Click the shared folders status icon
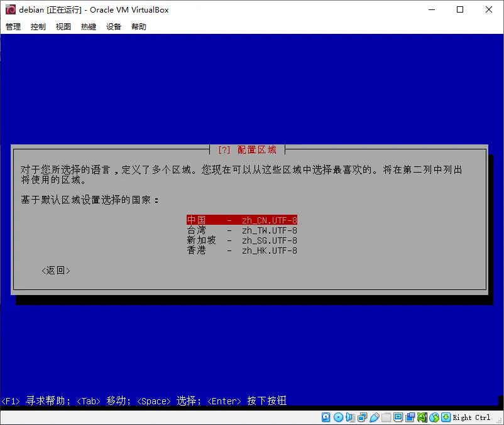Screen dimensions: 504x425 point(386,417)
